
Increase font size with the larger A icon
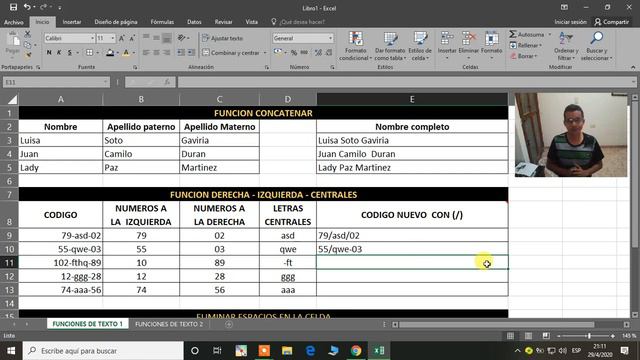pos(122,38)
